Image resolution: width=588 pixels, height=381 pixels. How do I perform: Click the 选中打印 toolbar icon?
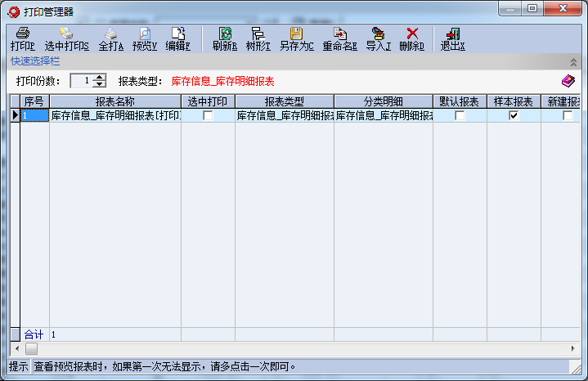tap(66, 34)
